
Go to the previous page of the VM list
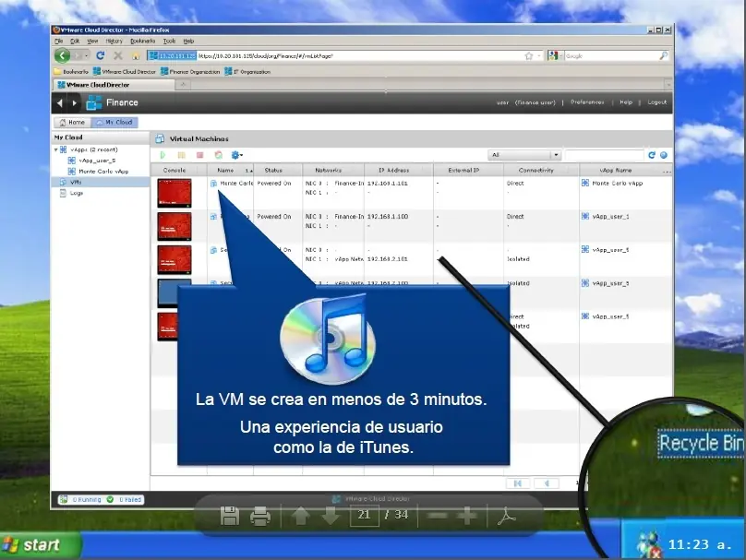tap(547, 483)
